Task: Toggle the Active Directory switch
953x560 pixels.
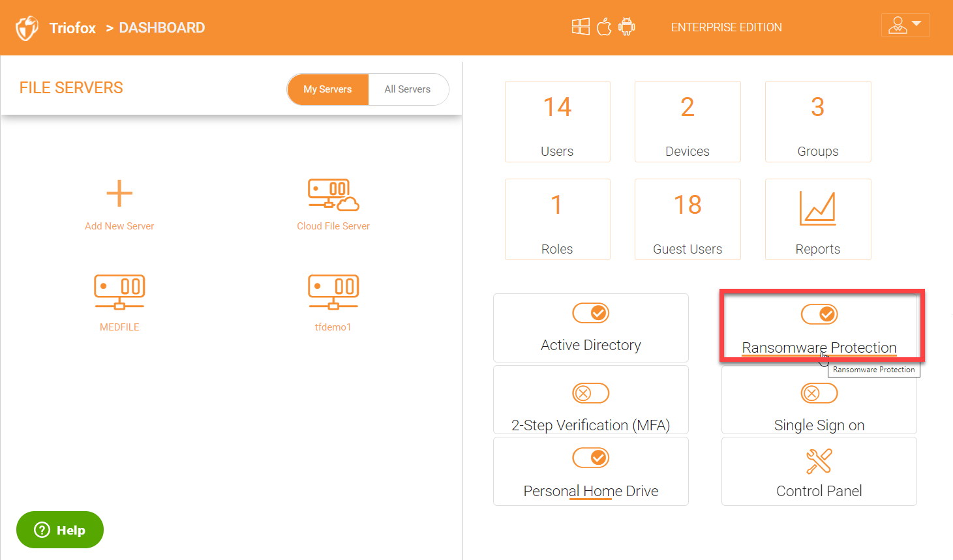Action: coord(591,314)
